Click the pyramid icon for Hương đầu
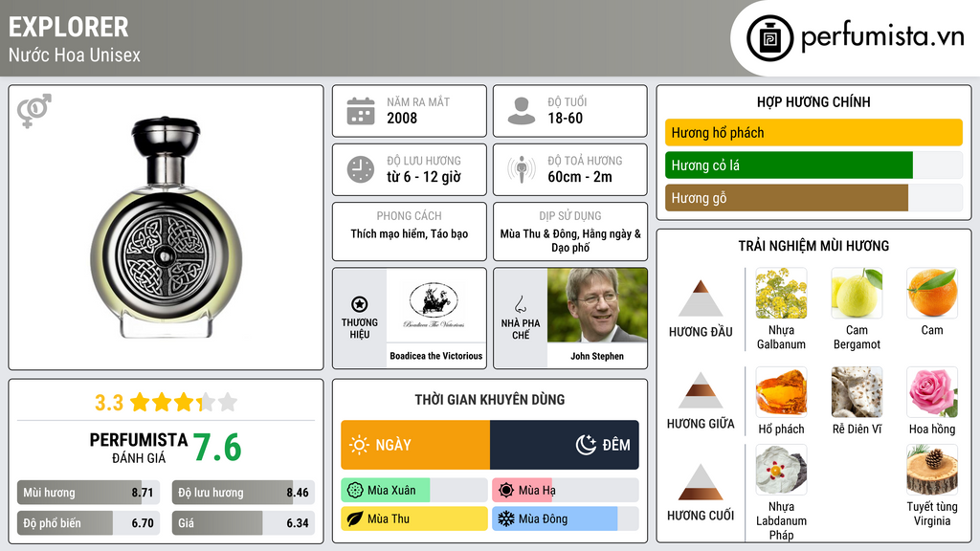The height and width of the screenshot is (551, 980). (x=701, y=298)
